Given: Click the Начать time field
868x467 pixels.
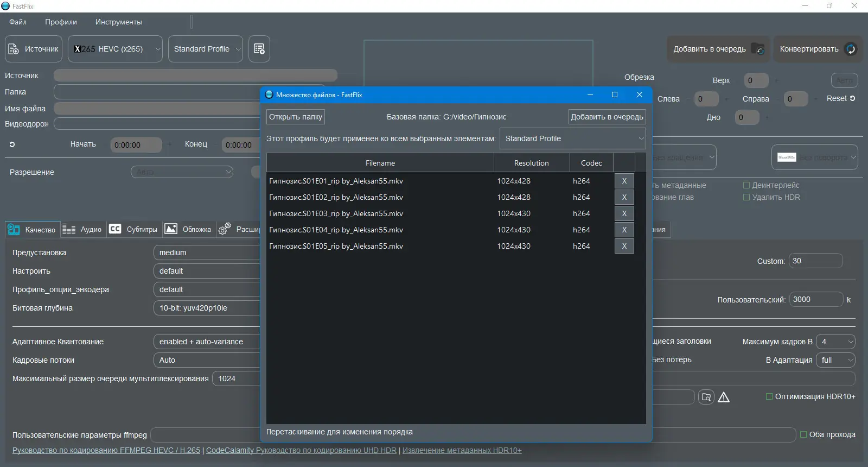Looking at the screenshot, I should coord(136,145).
